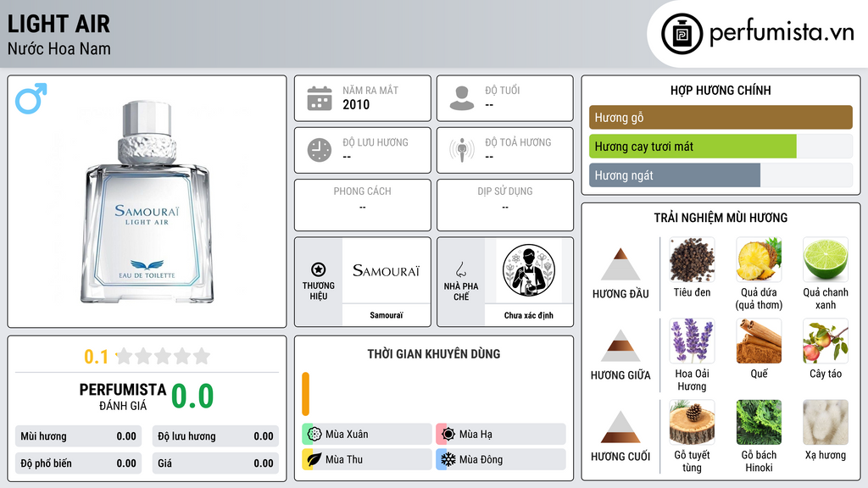Open the Quế cinnamon note image
Viewport: 868px width, 488px height.
pos(759,341)
